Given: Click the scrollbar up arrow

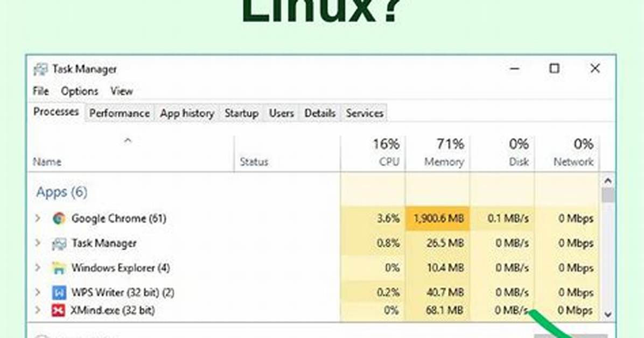Looking at the screenshot, I should click(608, 181).
